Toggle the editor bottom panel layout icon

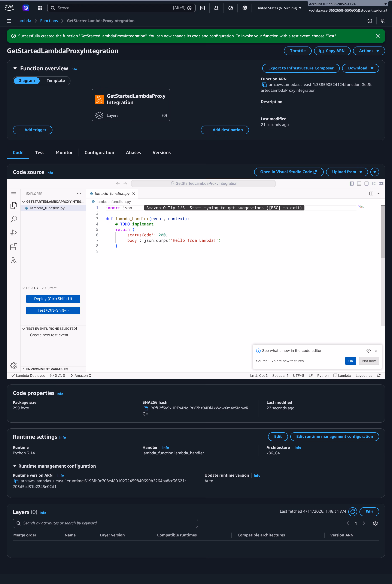(359, 183)
